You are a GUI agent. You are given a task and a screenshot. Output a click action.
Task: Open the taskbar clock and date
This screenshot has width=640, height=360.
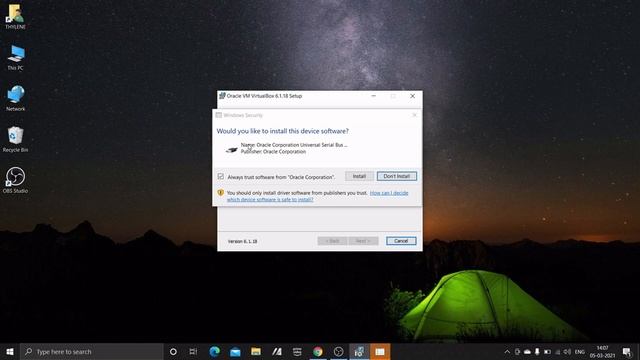tap(602, 351)
